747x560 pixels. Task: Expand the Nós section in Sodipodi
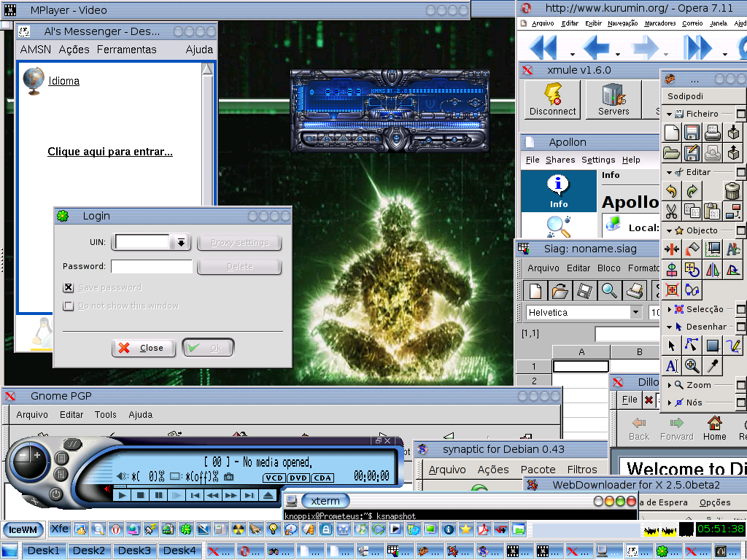(670, 402)
